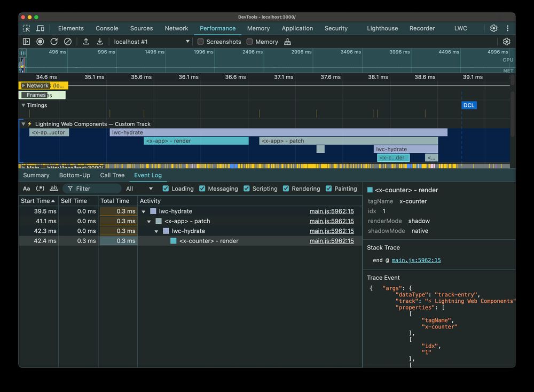Open the localhost #1 recording dropdown

pyautogui.click(x=152, y=42)
